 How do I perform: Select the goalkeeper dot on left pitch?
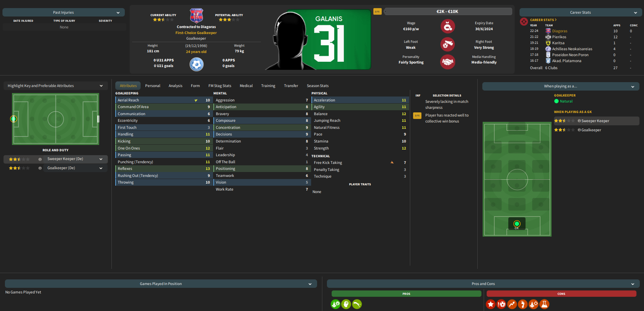(13, 119)
